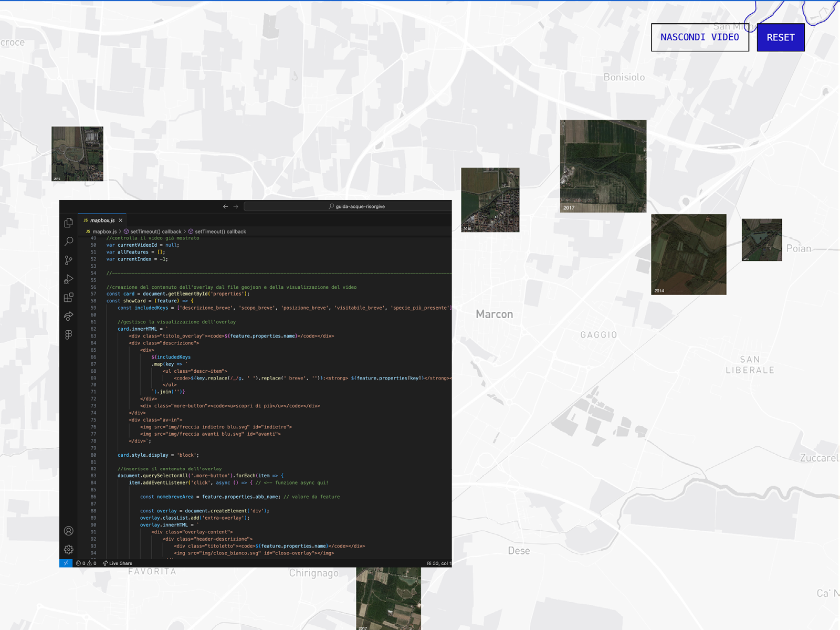Screen dimensions: 840x630
Task: Open the Search view in VS Code
Action: [69, 241]
